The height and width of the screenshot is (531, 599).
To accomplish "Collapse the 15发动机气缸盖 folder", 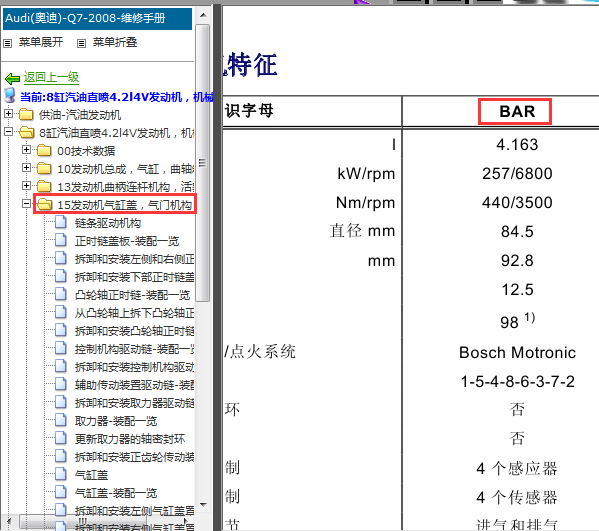I will [26, 204].
